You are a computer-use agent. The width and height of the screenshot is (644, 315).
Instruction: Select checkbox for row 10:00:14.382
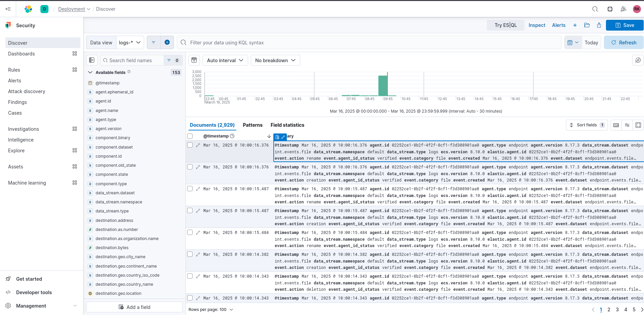click(x=190, y=254)
